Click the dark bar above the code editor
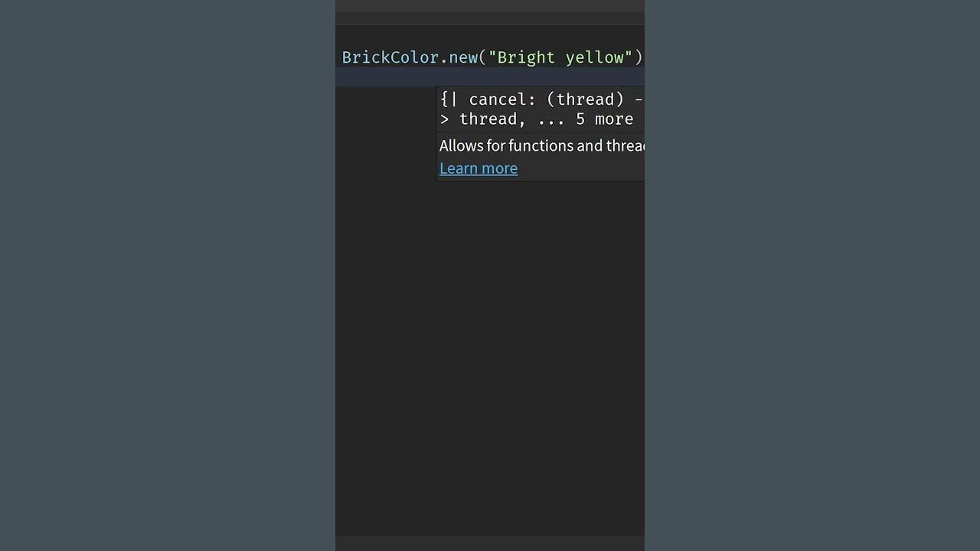Image resolution: width=980 pixels, height=551 pixels. [x=490, y=6]
